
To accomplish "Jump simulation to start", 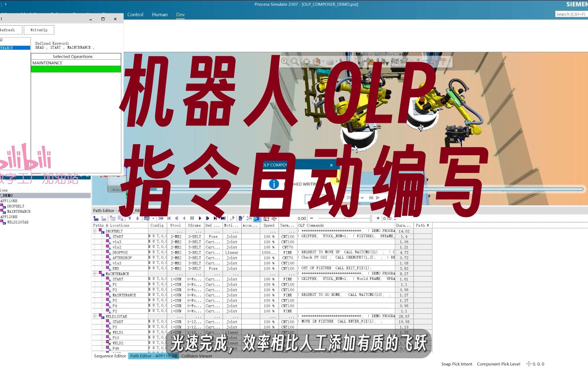I will 161,218.
